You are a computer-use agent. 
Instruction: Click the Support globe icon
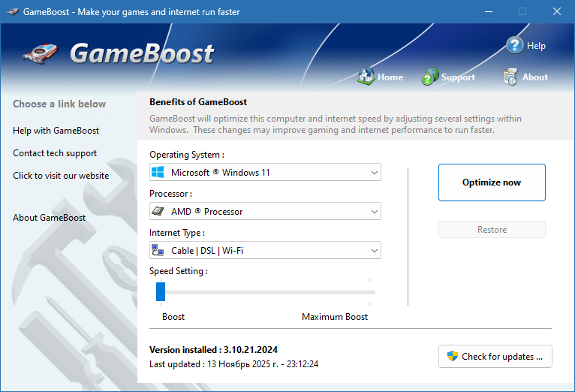click(430, 77)
